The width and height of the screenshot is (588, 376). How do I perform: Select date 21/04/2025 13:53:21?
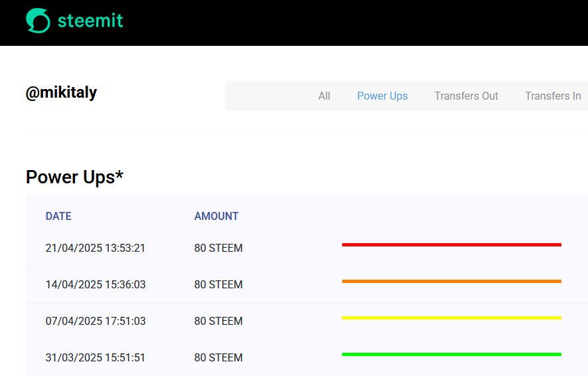[95, 248]
